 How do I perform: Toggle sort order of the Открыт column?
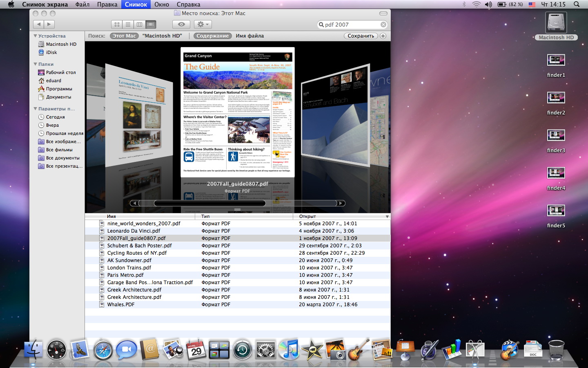click(342, 216)
